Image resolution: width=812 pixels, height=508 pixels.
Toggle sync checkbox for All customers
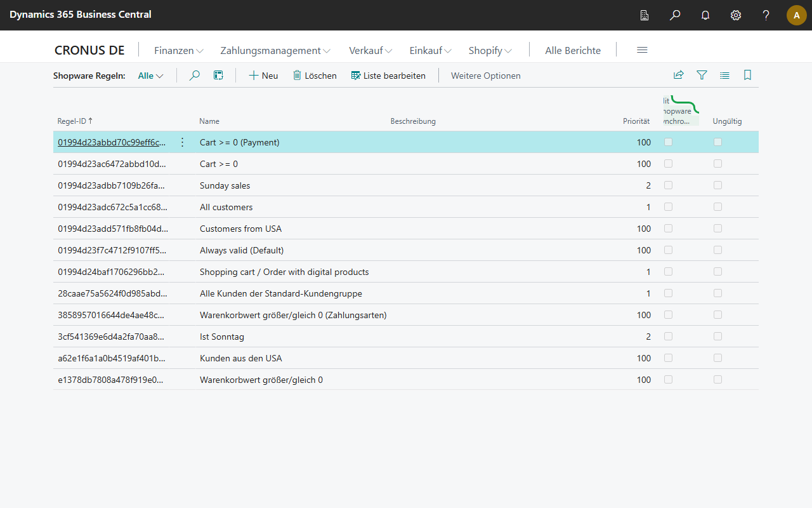668,207
